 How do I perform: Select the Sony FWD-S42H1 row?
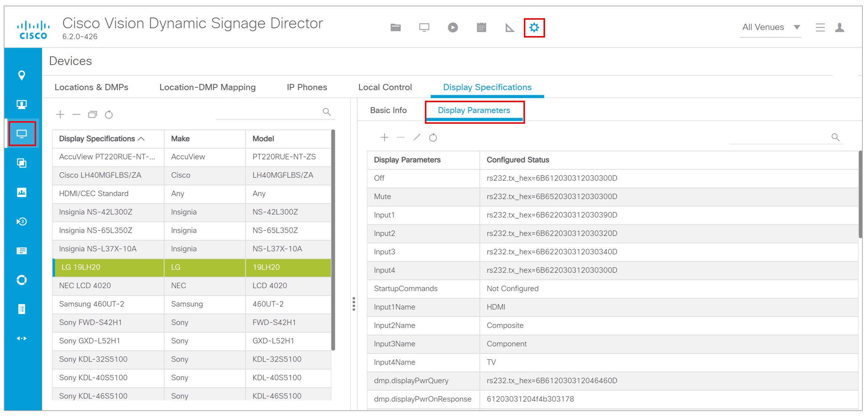[x=192, y=323]
